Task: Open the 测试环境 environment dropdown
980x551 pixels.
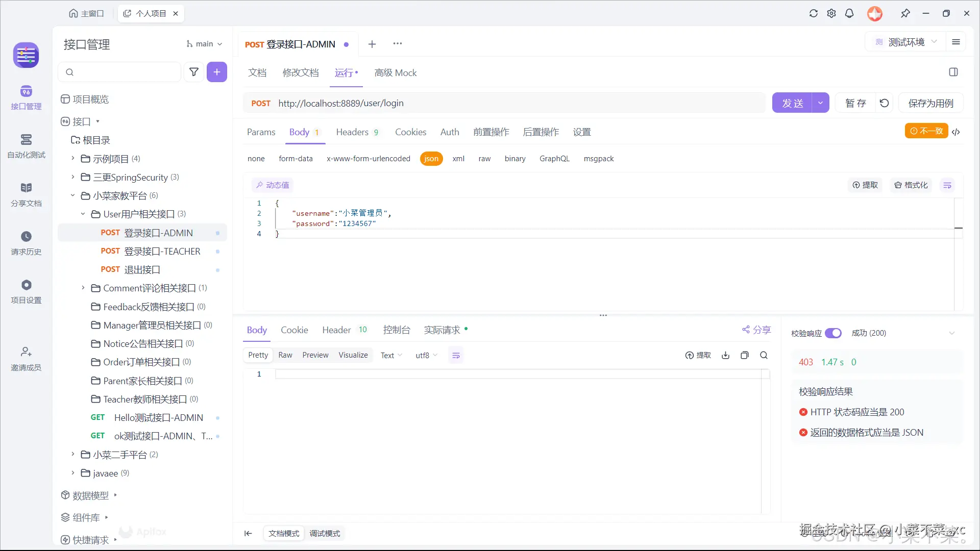Action: point(906,42)
